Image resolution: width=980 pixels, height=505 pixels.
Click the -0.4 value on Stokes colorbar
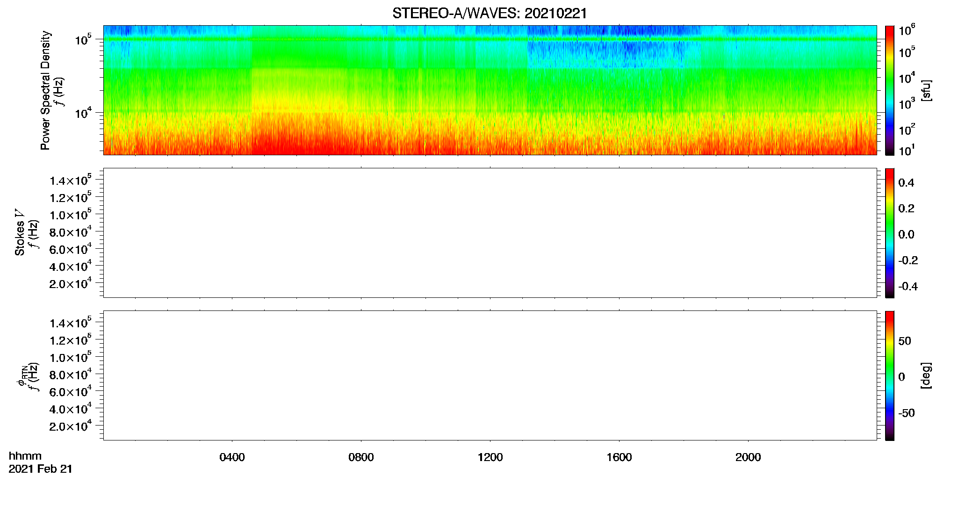(x=908, y=286)
